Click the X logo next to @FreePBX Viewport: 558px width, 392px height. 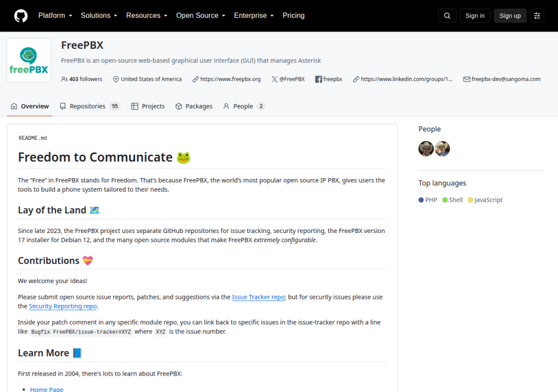(275, 79)
